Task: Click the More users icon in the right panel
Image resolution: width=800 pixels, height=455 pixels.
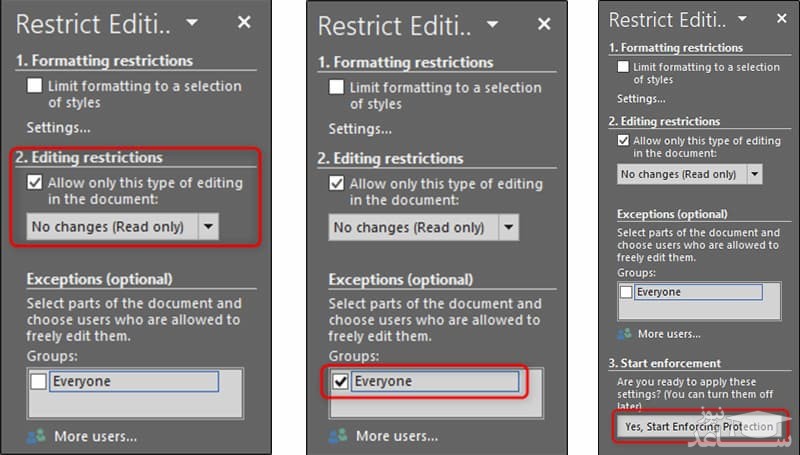Action: pos(625,334)
